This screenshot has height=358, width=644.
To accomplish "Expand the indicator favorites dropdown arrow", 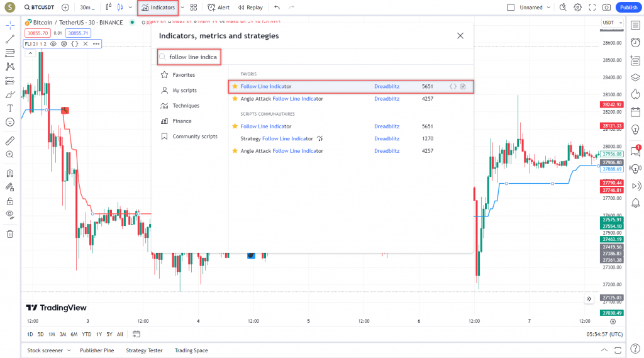I will [x=182, y=8].
